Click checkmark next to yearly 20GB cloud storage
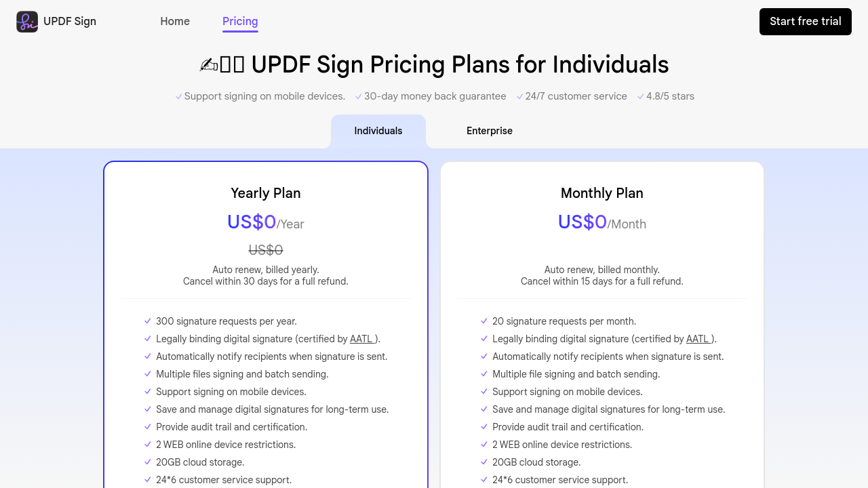The height and width of the screenshot is (488, 868). coord(148,462)
